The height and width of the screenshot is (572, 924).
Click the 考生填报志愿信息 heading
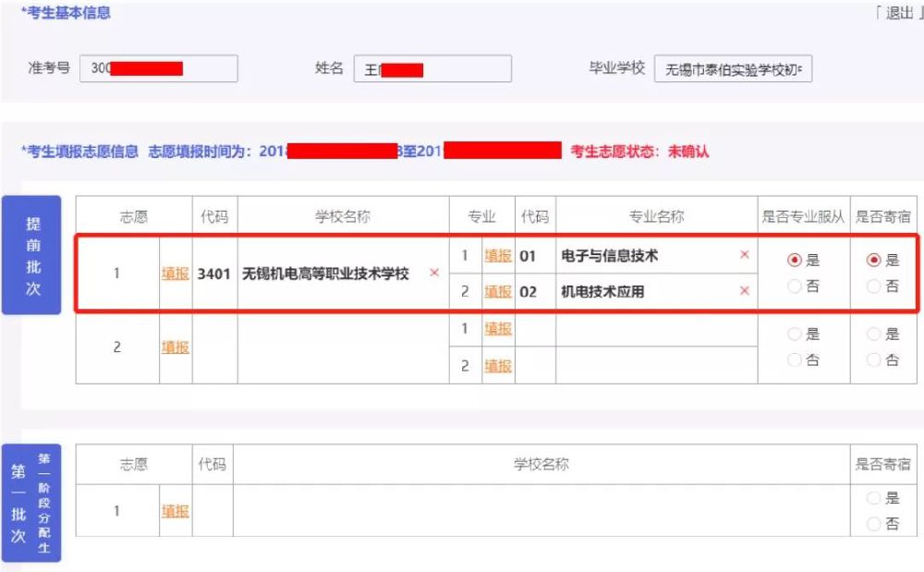pos(79,152)
